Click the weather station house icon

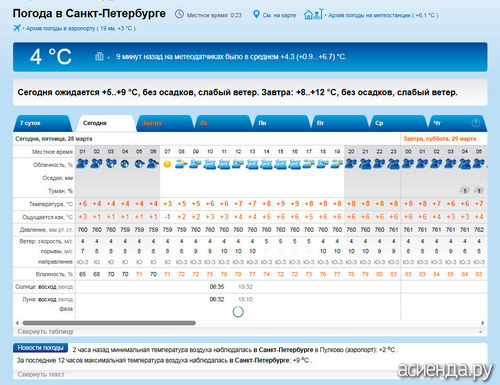point(313,14)
